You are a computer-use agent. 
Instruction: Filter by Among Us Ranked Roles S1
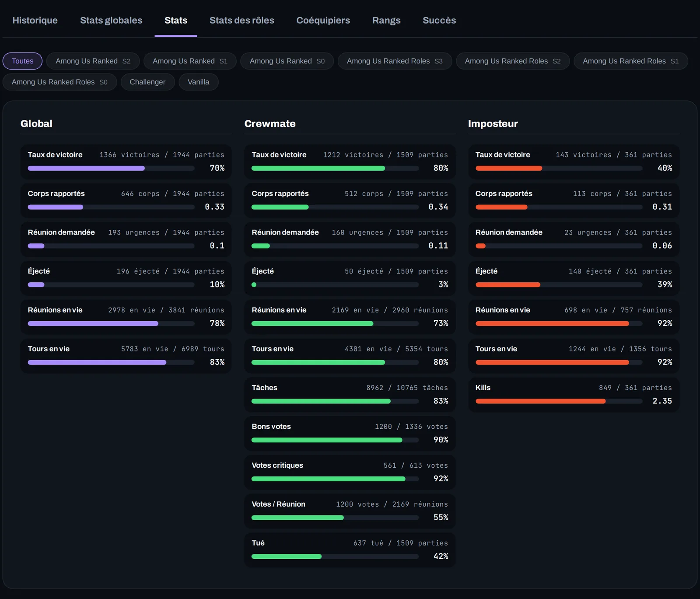click(631, 61)
